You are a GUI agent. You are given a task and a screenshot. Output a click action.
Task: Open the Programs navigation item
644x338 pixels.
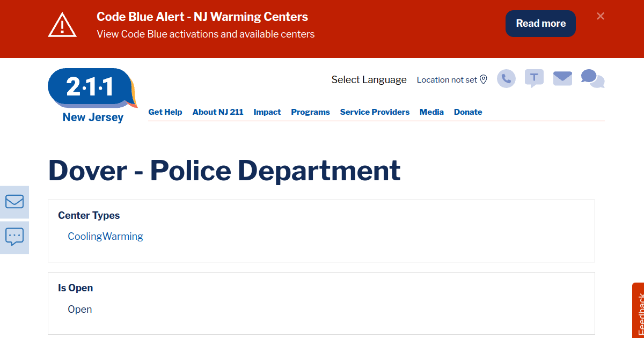point(310,112)
